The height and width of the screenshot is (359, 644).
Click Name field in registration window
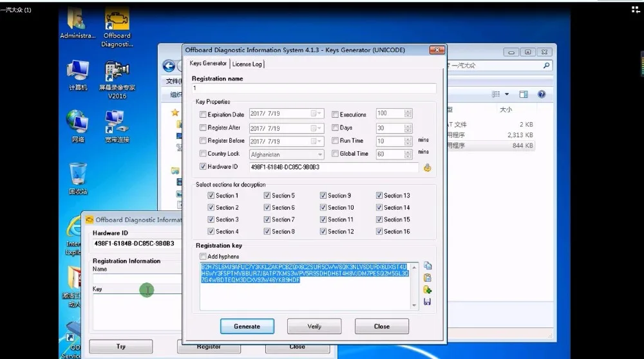coord(137,279)
